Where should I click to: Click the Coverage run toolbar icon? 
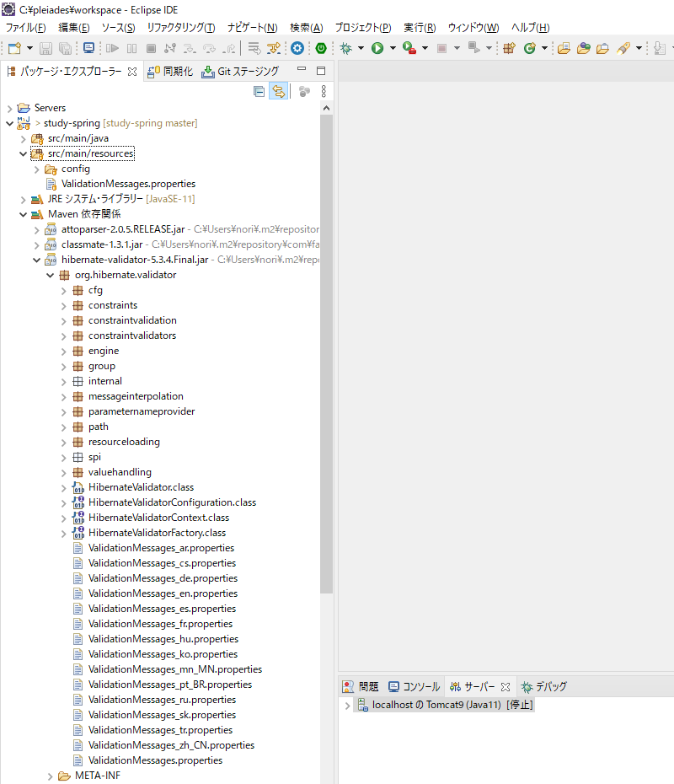coord(409,48)
